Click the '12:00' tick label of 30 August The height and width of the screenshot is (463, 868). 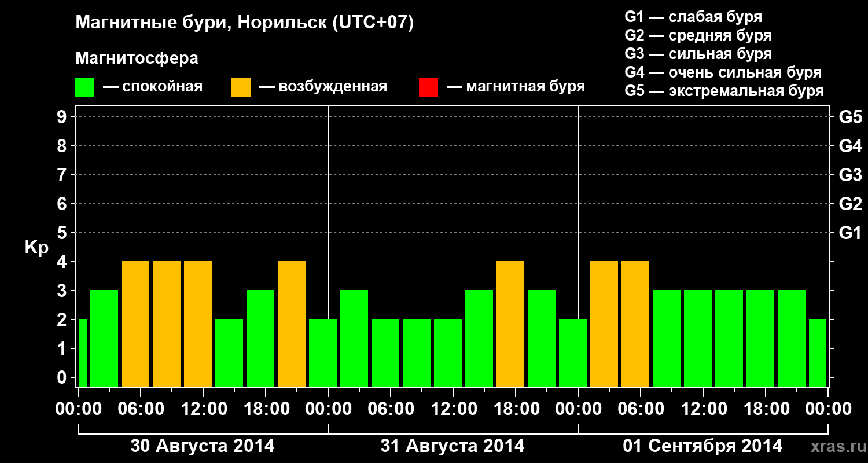(x=203, y=409)
